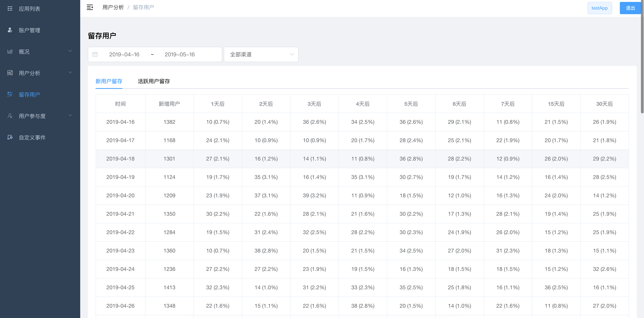Click the 自定义事件 settings icon
Viewport: 644px width, 318px height.
coord(10,137)
